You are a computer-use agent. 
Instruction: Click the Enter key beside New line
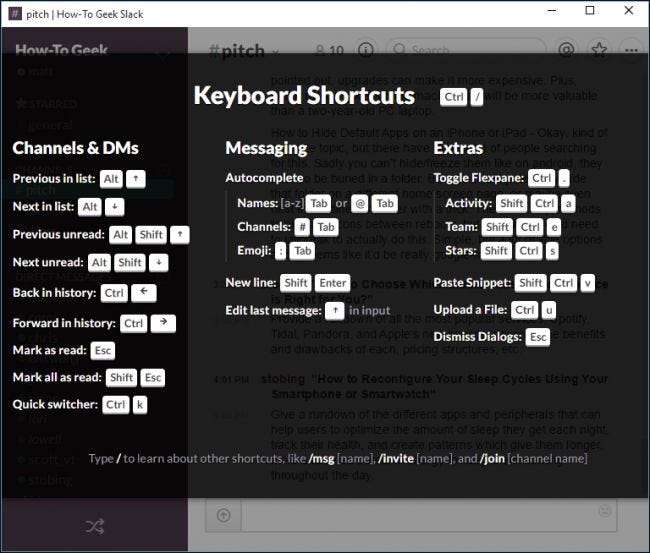(x=332, y=283)
